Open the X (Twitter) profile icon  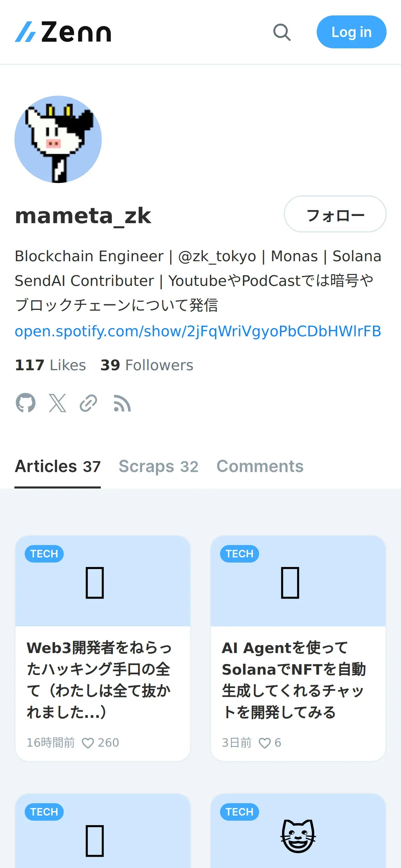point(57,403)
